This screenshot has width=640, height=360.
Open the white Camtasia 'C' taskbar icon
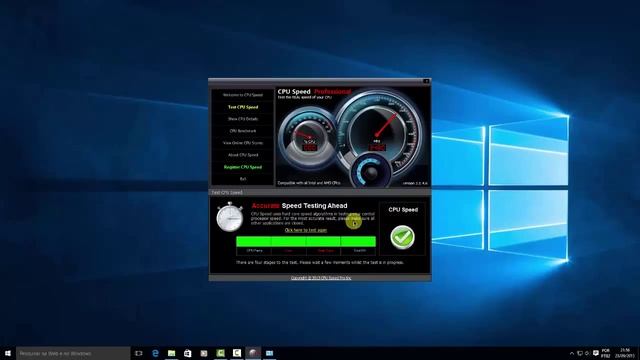tap(237, 353)
